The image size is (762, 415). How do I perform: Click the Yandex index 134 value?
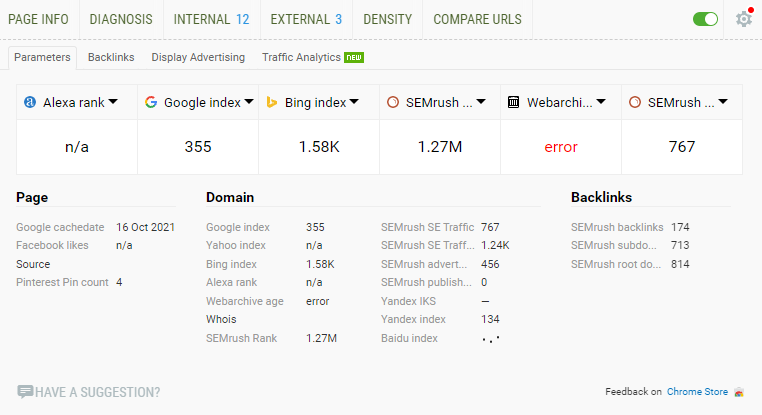[490, 319]
